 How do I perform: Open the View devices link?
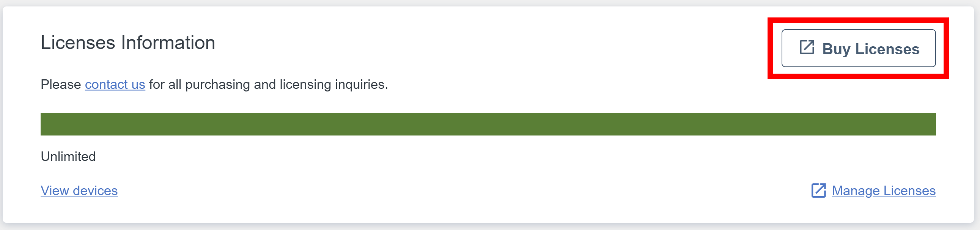pyautogui.click(x=79, y=191)
